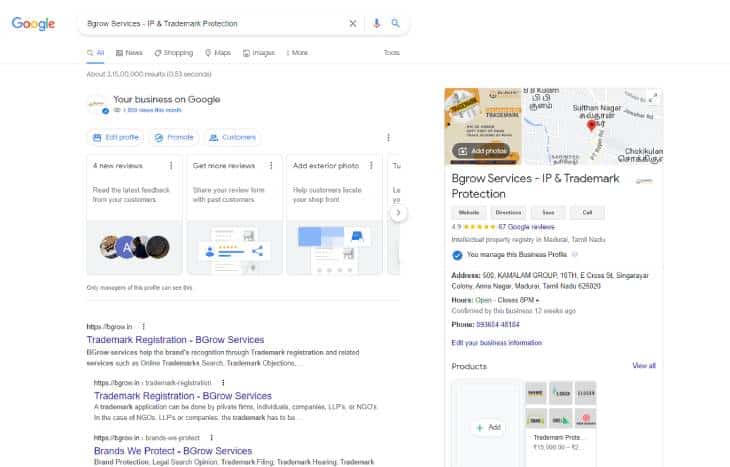The width and height of the screenshot is (730, 467).
Task: Open the More search options menu
Action: click(x=297, y=53)
